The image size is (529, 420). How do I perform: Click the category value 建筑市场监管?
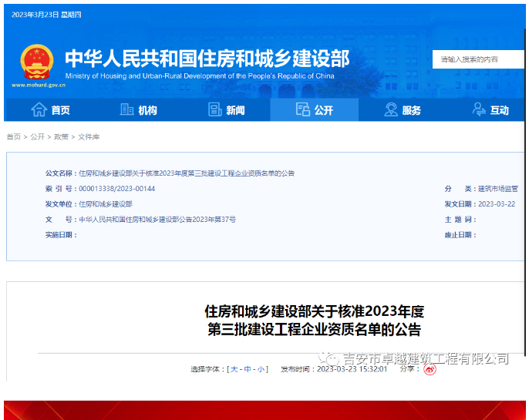[x=498, y=189]
